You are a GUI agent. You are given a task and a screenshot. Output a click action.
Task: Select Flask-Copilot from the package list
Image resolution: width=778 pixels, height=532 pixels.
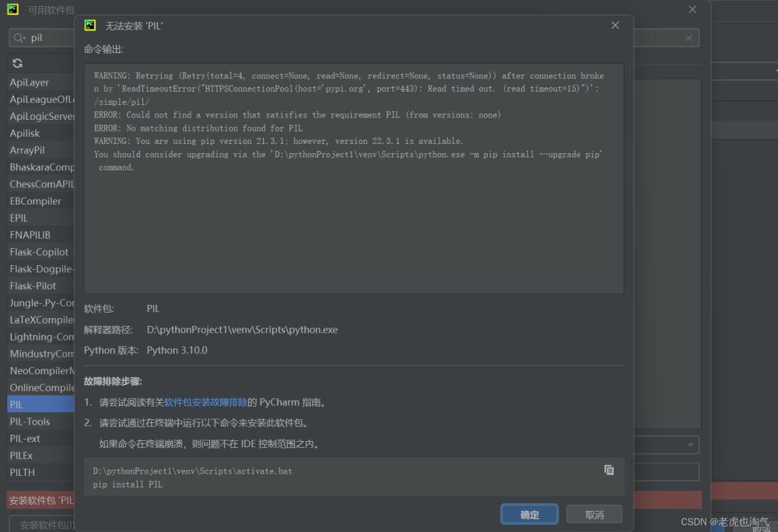(39, 252)
